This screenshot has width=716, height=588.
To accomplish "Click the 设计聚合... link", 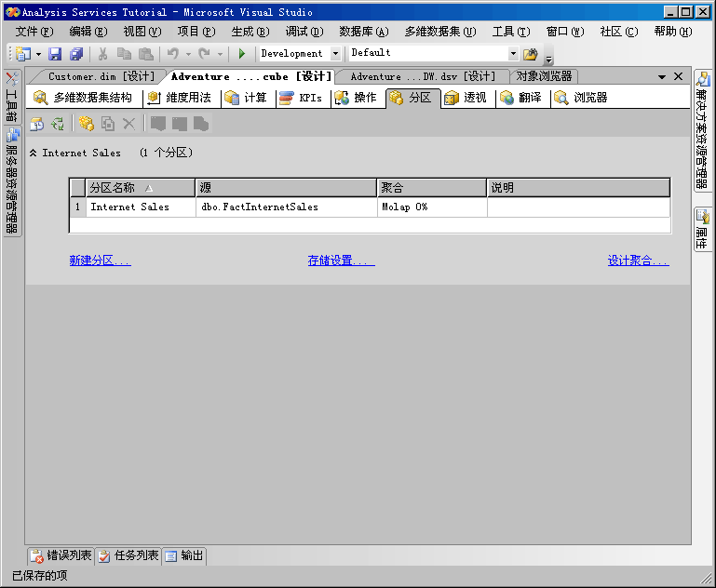I will coord(638,261).
